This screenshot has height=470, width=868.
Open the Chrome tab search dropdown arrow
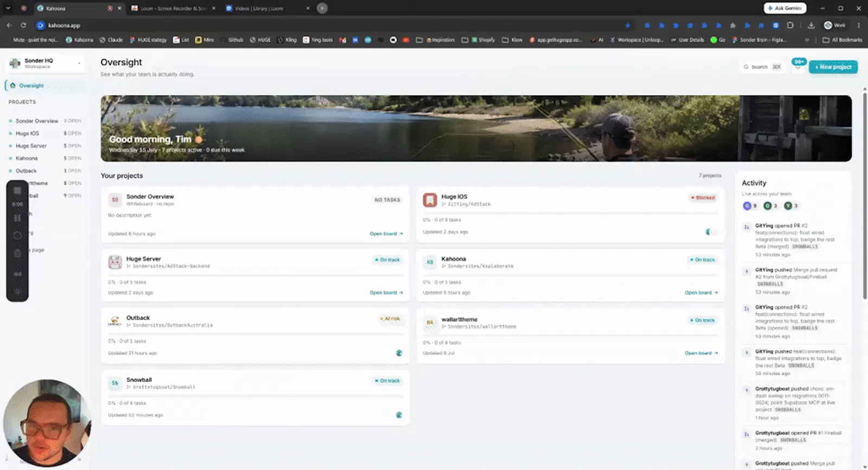coord(8,8)
